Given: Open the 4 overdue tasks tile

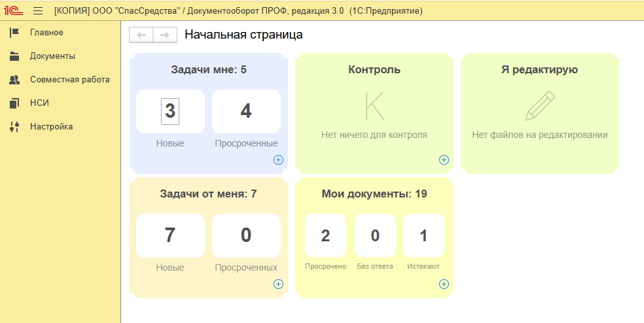Looking at the screenshot, I should click(246, 111).
